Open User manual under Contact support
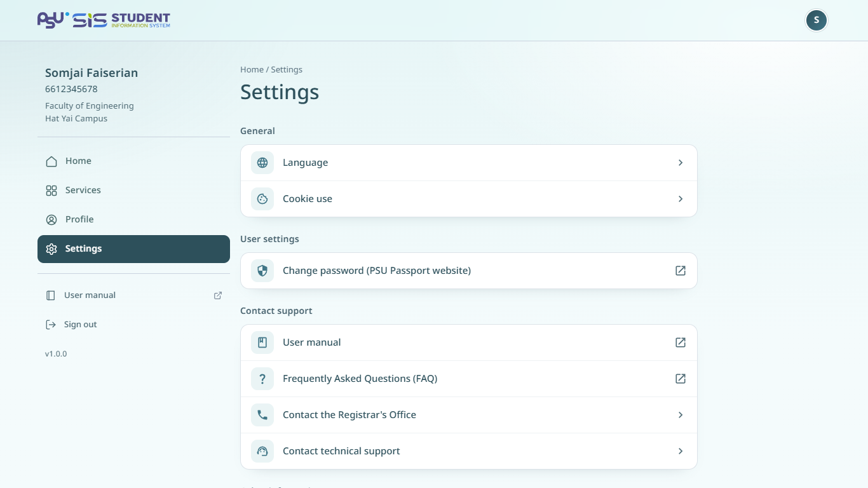Screen dimensions: 868x488 469,342
